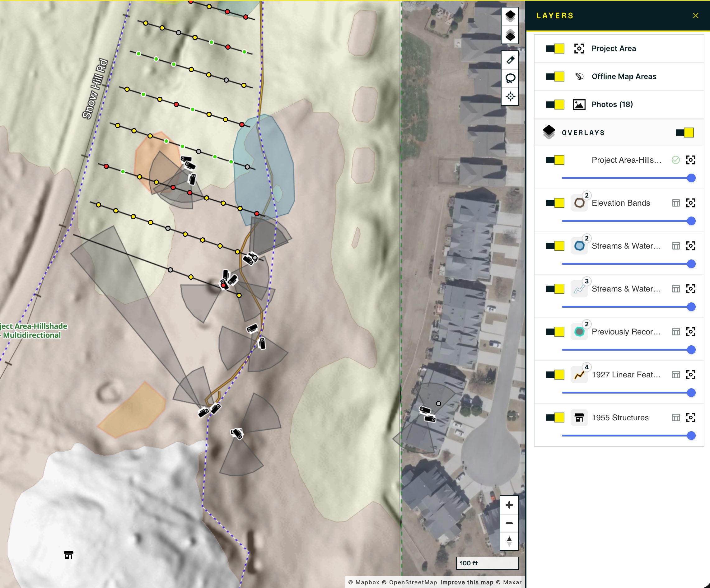Select the ruler measure tool
Image resolution: width=710 pixels, height=588 pixels.
[x=510, y=60]
